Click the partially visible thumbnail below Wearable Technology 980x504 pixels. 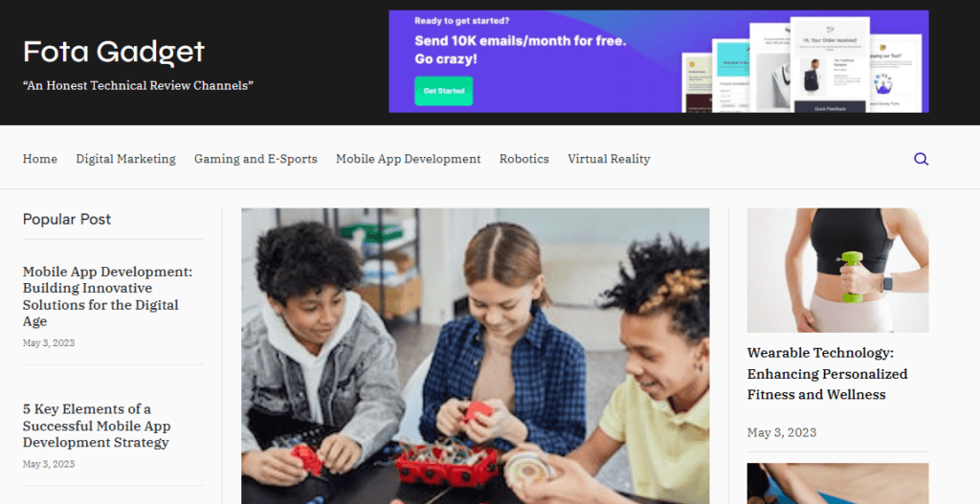[x=837, y=483]
